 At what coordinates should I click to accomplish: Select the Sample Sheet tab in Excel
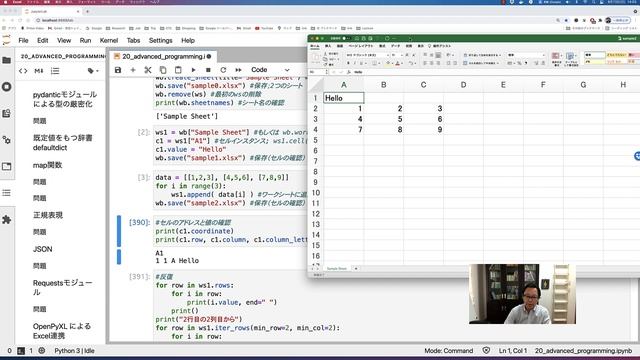point(337,269)
